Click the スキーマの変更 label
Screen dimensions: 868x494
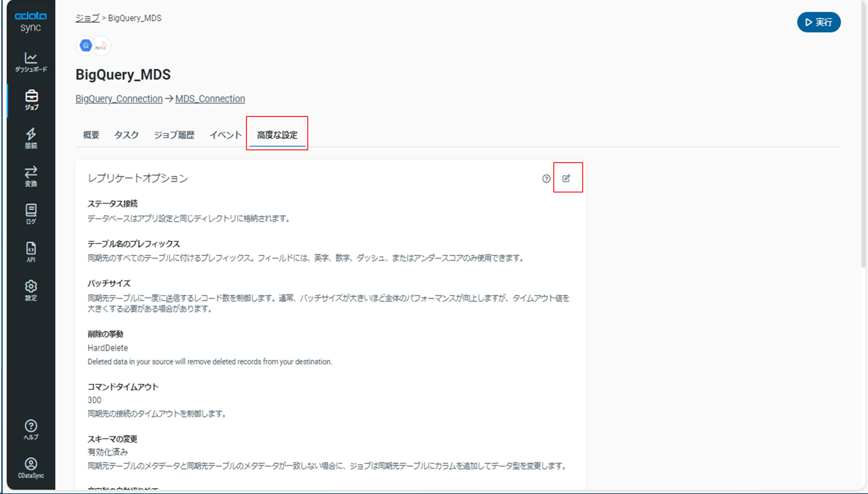pyautogui.click(x=112, y=439)
